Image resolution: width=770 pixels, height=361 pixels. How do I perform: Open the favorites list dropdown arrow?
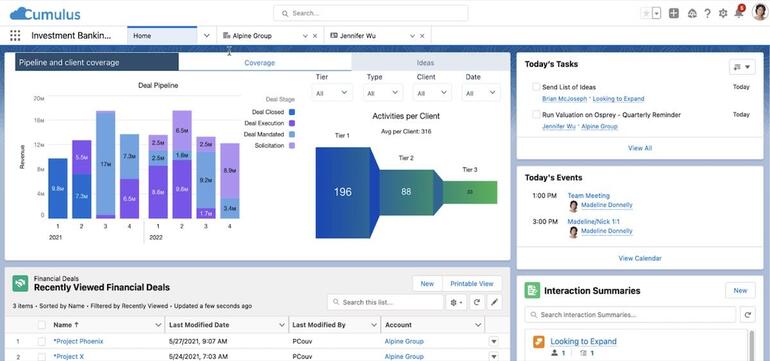click(x=657, y=14)
